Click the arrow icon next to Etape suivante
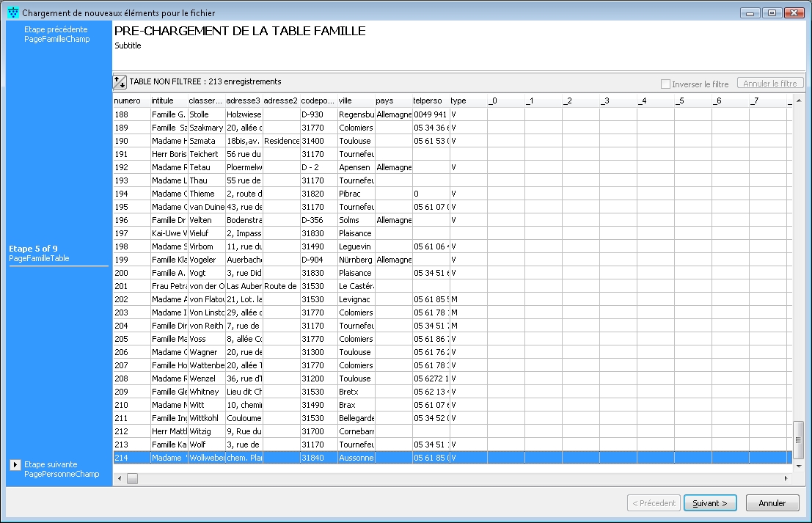Viewport: 812px width, 523px height. (x=15, y=465)
